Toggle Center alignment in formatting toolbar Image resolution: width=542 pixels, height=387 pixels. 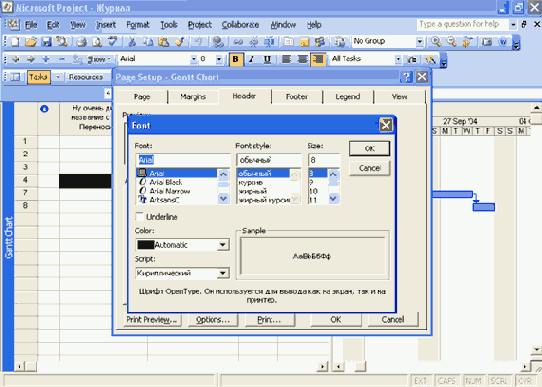coord(302,59)
